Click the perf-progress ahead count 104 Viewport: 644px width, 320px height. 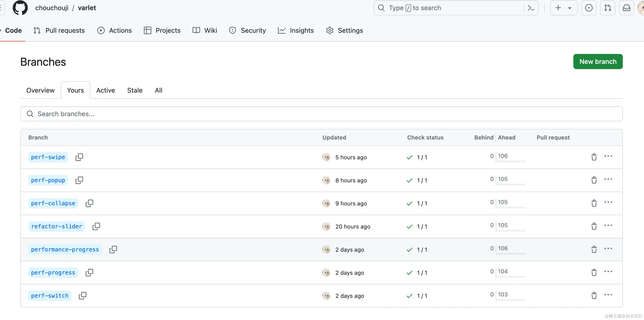pos(503,271)
